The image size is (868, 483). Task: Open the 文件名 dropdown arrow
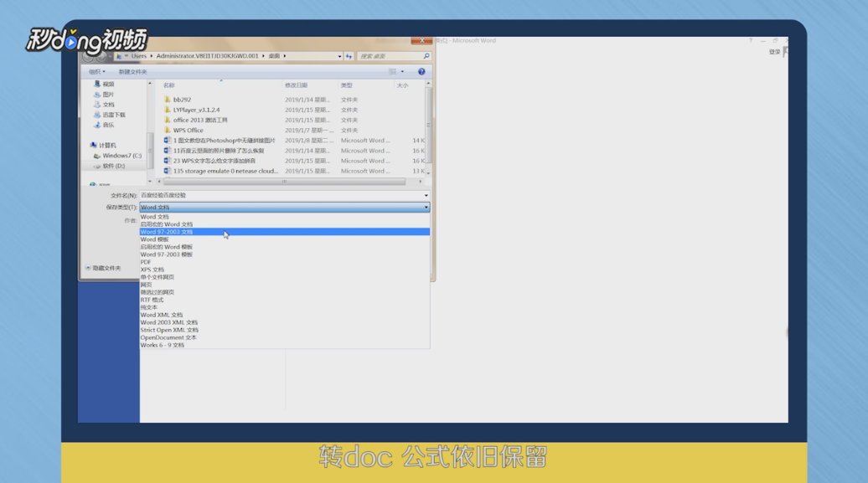(426, 195)
